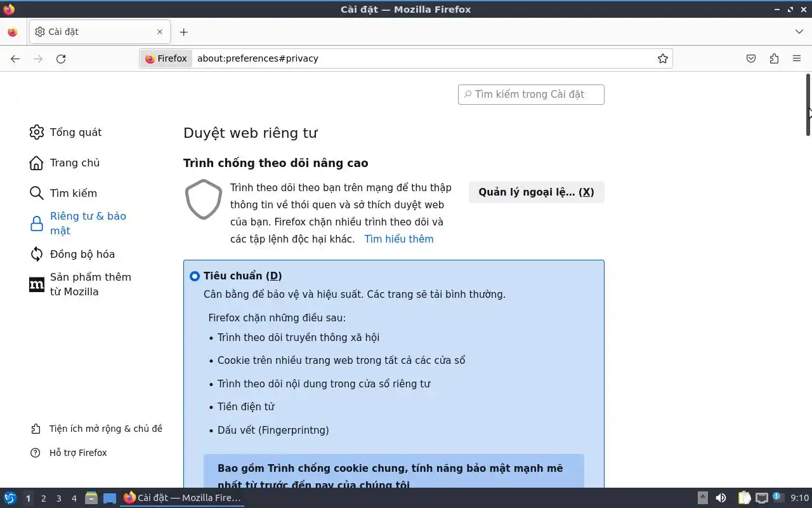812x508 pixels.
Task: Switch to workspace 4
Action: pyautogui.click(x=74, y=498)
